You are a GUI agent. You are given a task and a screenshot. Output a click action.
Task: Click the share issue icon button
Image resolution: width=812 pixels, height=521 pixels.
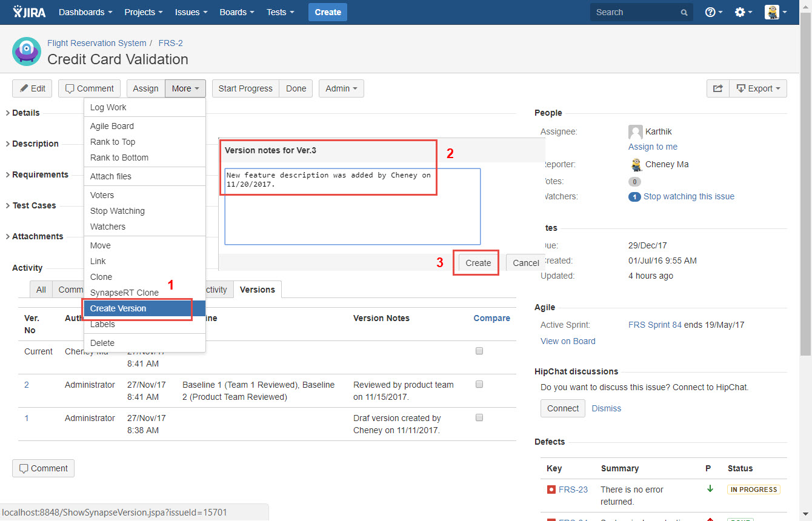click(717, 88)
